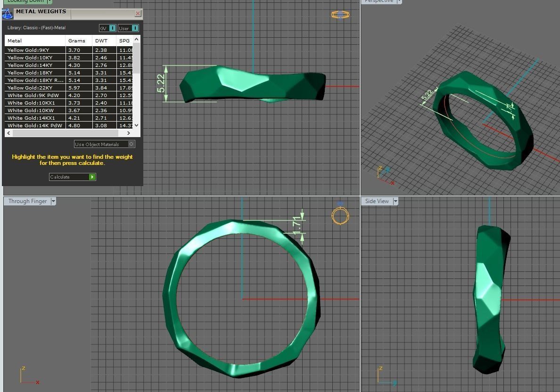The height and width of the screenshot is (392, 560).
Task: Click orange ring view icon in Looking Down viewport
Action: [340, 15]
